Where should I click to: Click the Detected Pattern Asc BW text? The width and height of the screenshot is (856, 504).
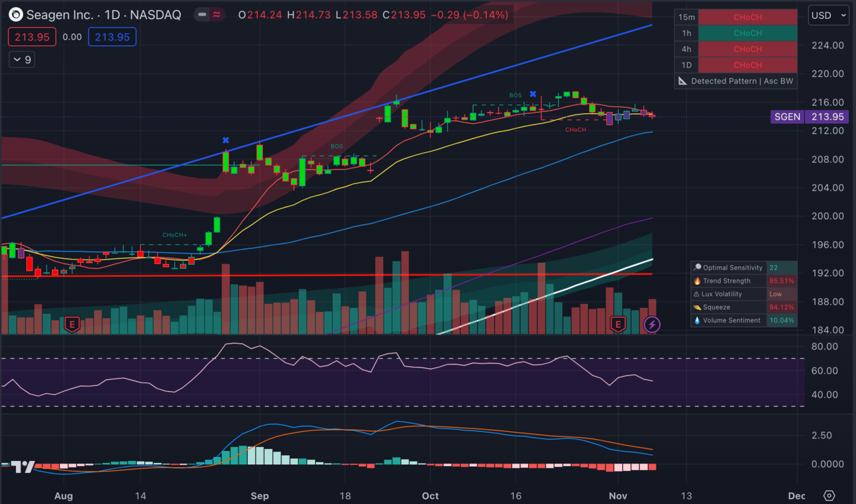(742, 81)
